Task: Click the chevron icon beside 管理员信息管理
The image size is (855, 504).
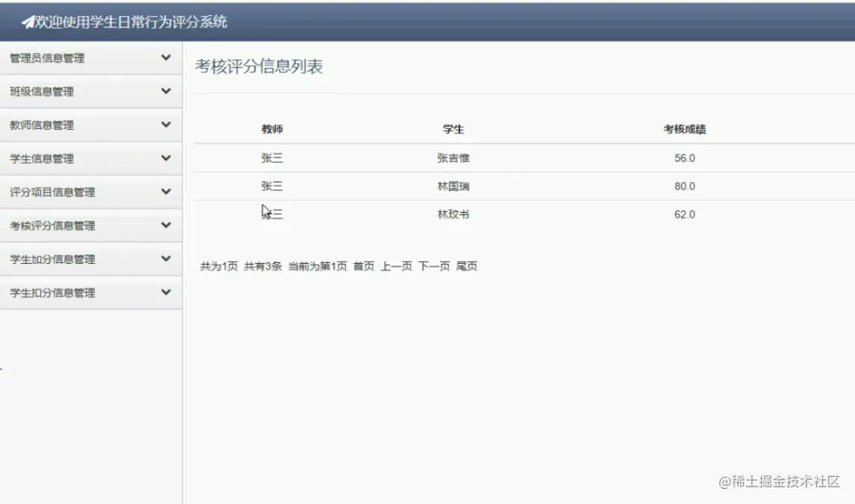Action: coord(166,57)
